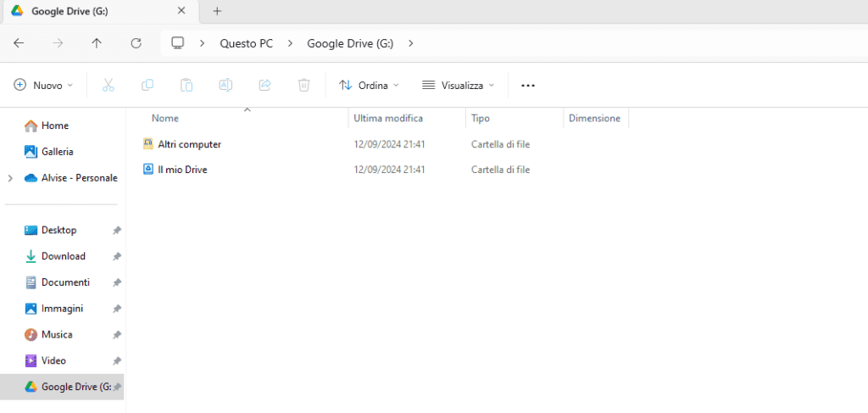
Task: Open the Ordina sort dropdown
Action: coord(369,86)
